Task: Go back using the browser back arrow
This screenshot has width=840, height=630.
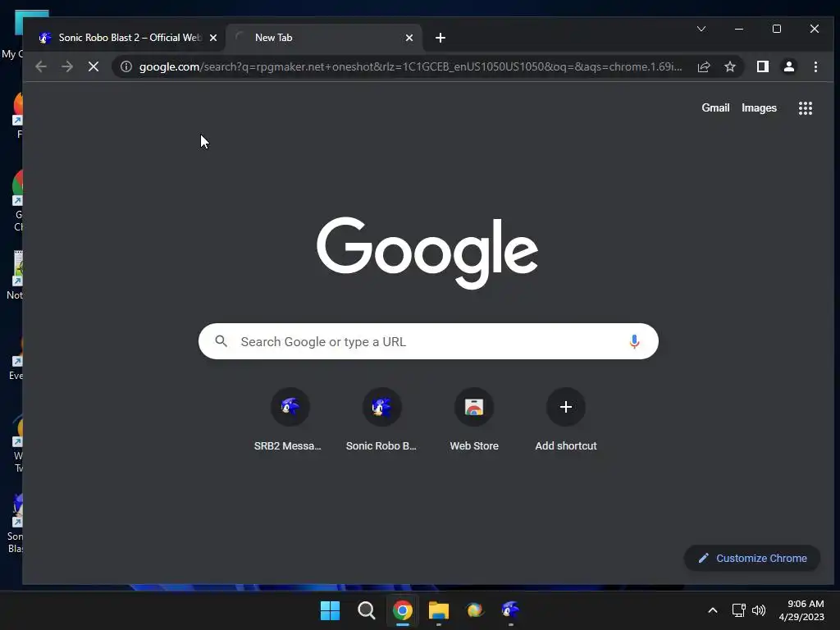Action: click(41, 66)
